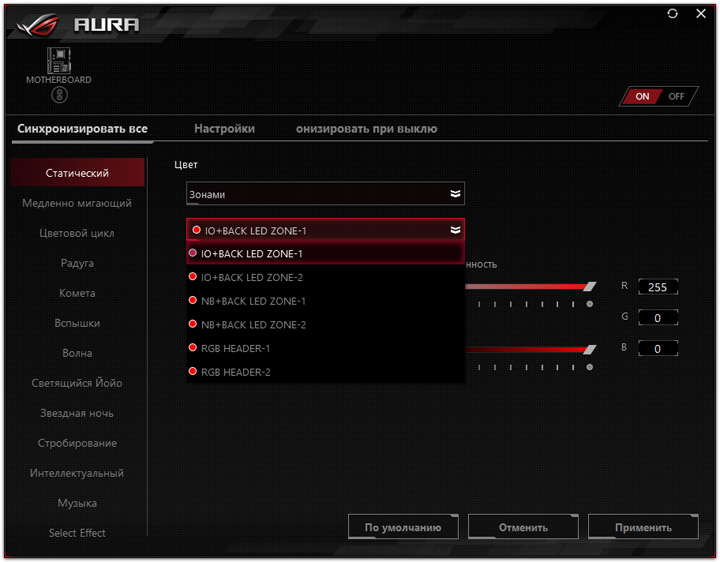This screenshot has height=562, width=720.
Task: Click the lower red slider handle
Action: tap(590, 350)
